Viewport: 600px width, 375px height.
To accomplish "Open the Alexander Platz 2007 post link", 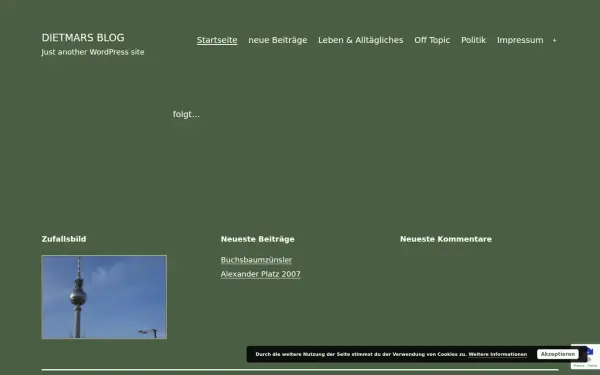I will point(261,274).
